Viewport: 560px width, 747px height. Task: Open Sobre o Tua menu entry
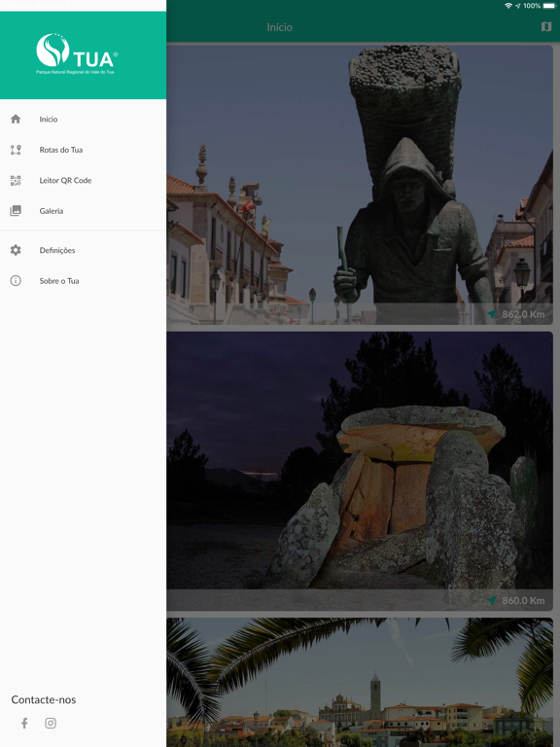point(83,280)
